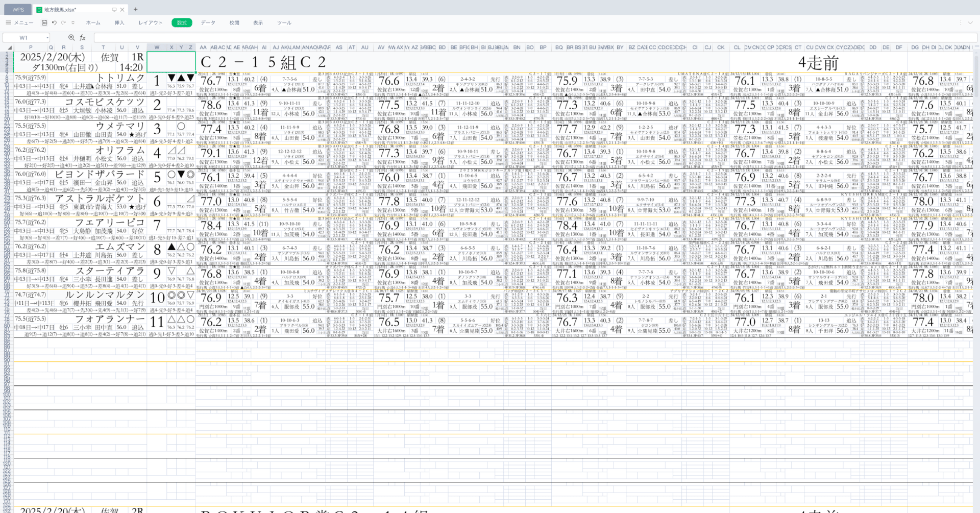Click the magnifier zoom icon by formula bar
The width and height of the screenshot is (980, 513).
coord(71,38)
